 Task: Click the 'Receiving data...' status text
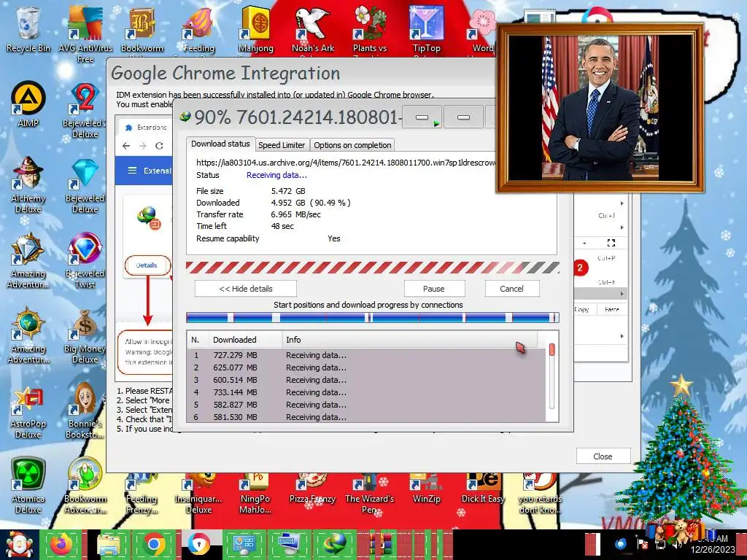pyautogui.click(x=276, y=175)
